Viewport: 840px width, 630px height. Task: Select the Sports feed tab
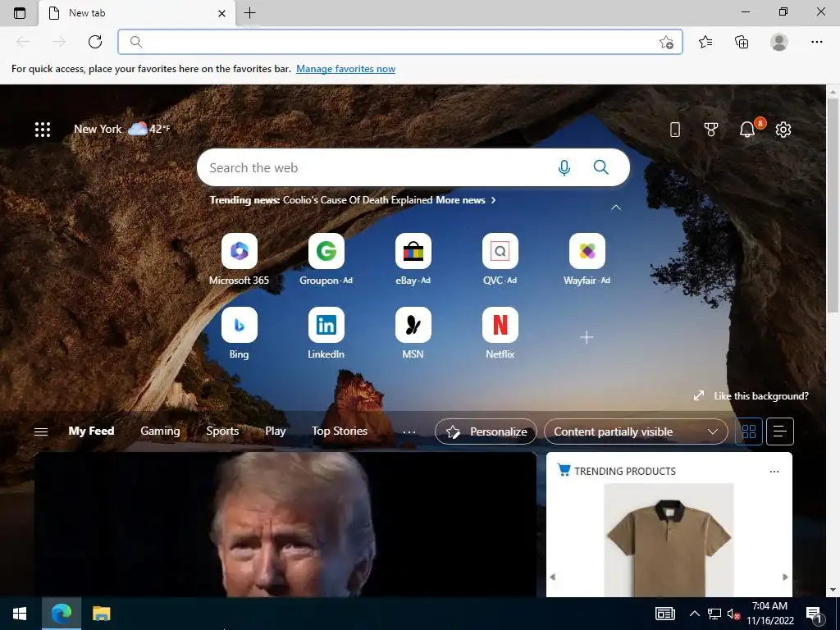pos(222,431)
